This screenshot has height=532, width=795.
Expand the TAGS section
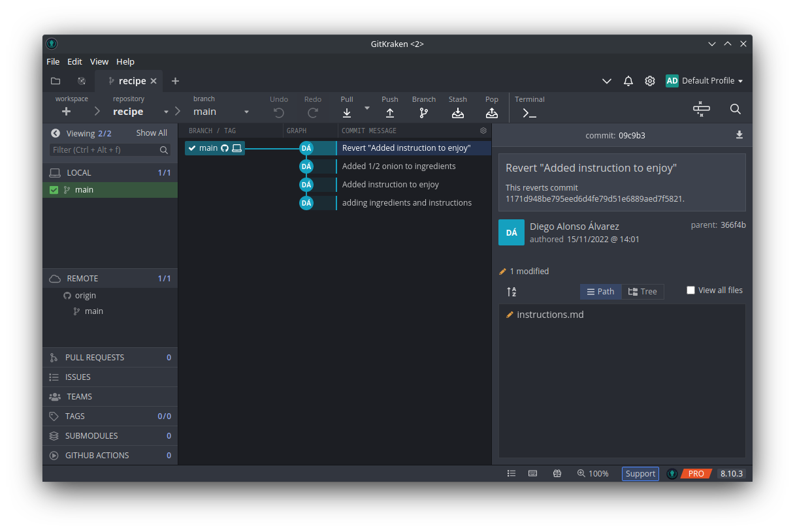pyautogui.click(x=110, y=416)
